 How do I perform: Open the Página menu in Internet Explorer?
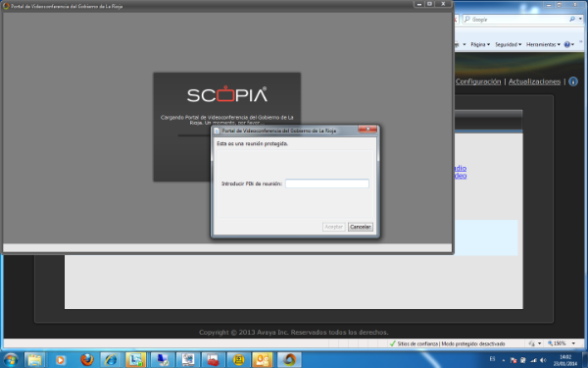click(480, 44)
